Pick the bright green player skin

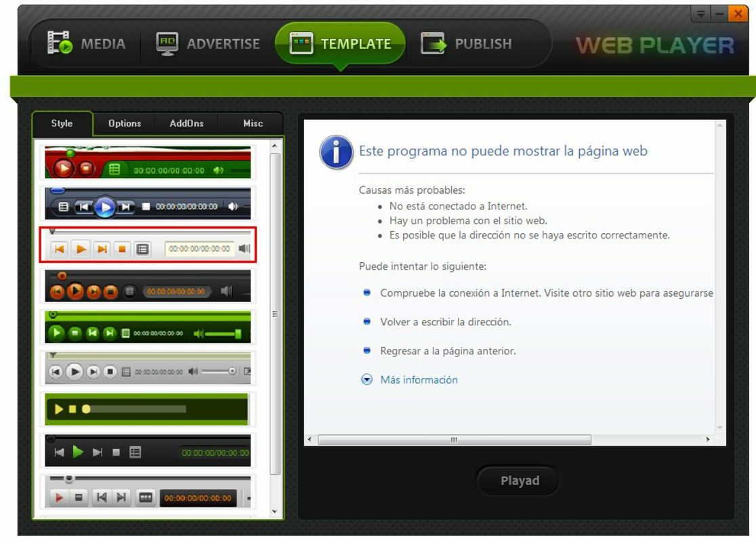[148, 327]
